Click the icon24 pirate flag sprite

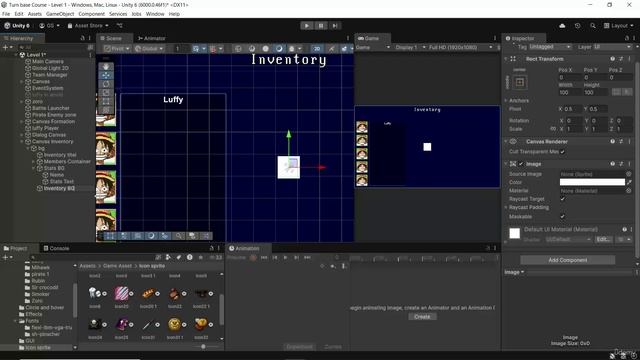coord(95,324)
